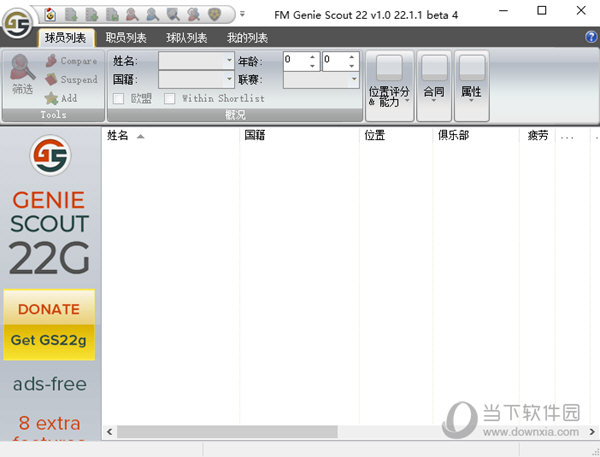Switch to the 职员列表 tab
The image size is (600, 457).
coord(126,38)
